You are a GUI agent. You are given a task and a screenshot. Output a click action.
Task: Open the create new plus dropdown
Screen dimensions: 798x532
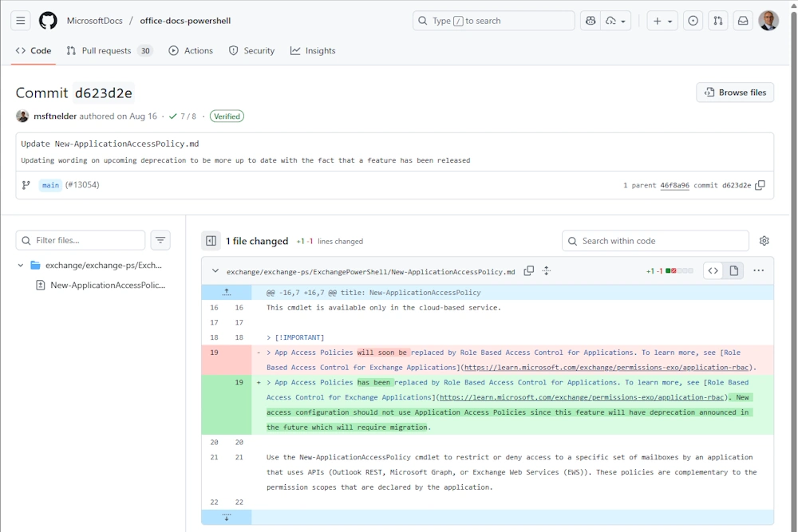click(662, 21)
